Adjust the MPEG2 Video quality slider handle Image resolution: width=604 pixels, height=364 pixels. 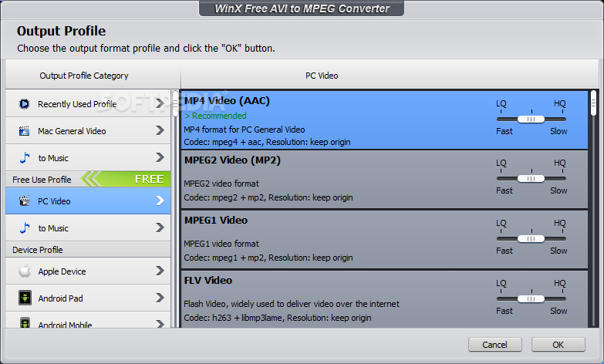click(531, 178)
